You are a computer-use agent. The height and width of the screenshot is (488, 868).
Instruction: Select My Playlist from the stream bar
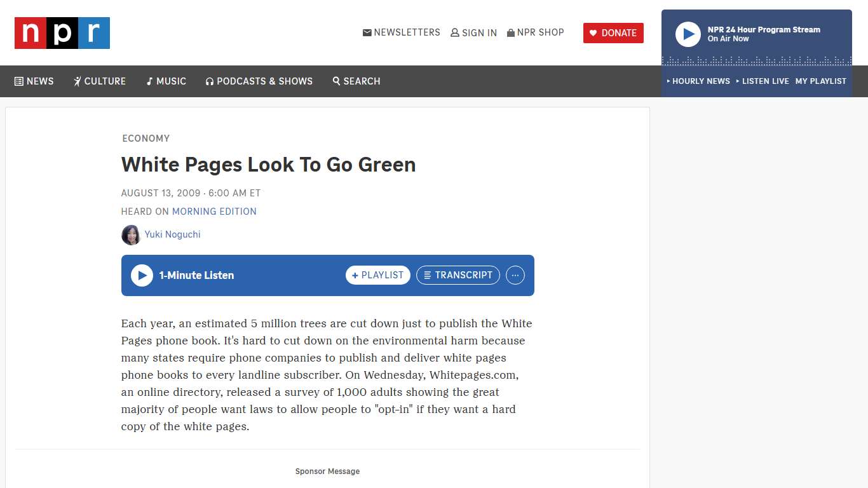(x=820, y=81)
